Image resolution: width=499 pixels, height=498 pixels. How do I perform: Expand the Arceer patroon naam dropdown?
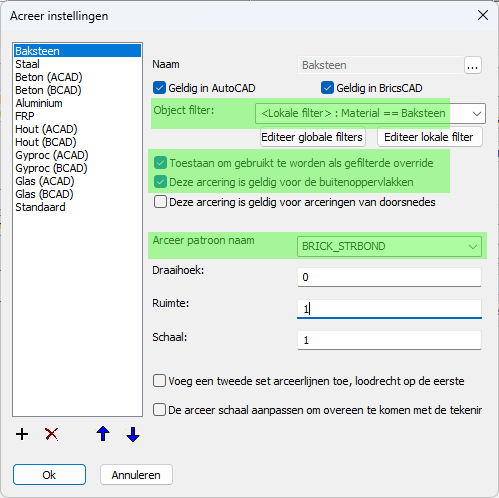[x=389, y=246]
